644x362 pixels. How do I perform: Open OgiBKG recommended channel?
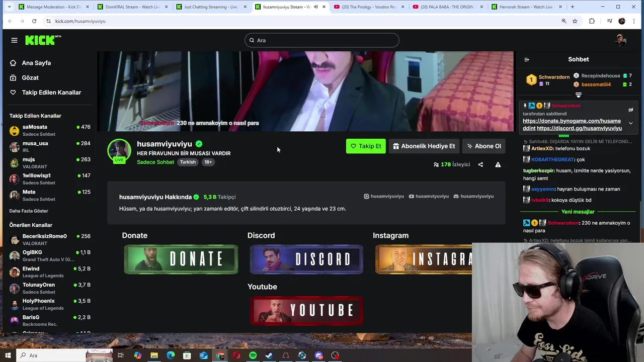50,256
